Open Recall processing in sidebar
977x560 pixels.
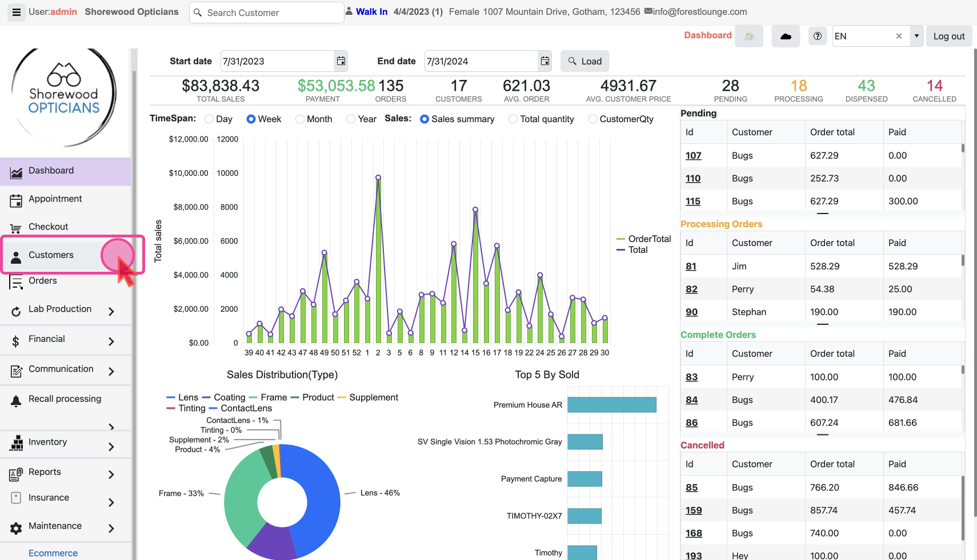click(65, 399)
